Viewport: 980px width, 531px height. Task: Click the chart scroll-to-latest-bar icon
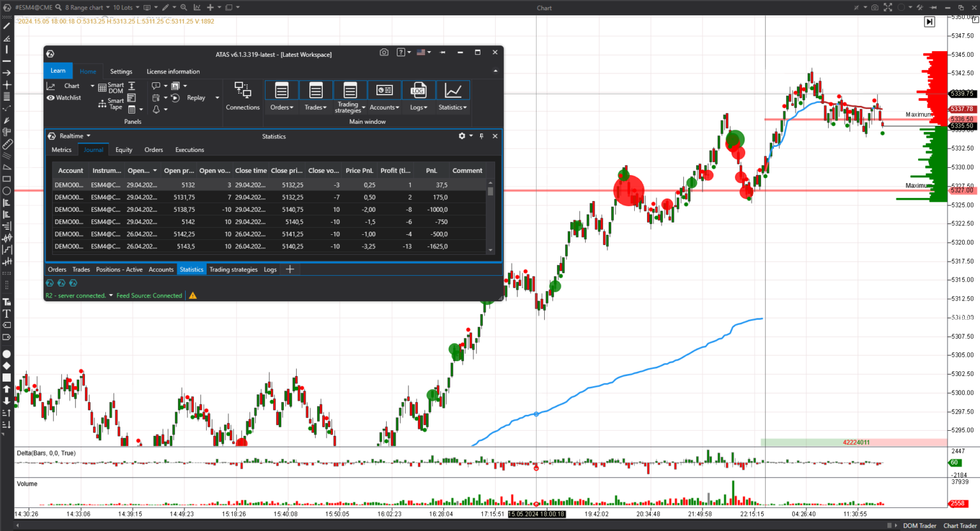tap(930, 22)
